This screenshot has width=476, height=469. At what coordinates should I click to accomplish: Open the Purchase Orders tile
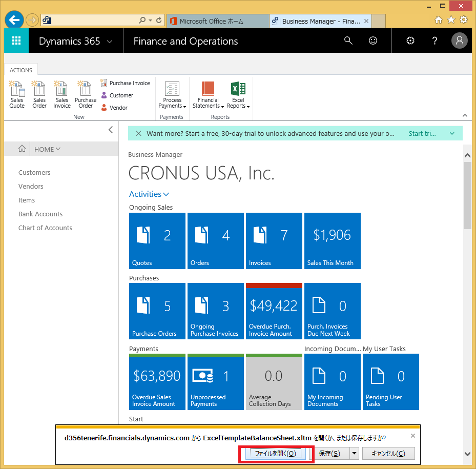(x=157, y=311)
